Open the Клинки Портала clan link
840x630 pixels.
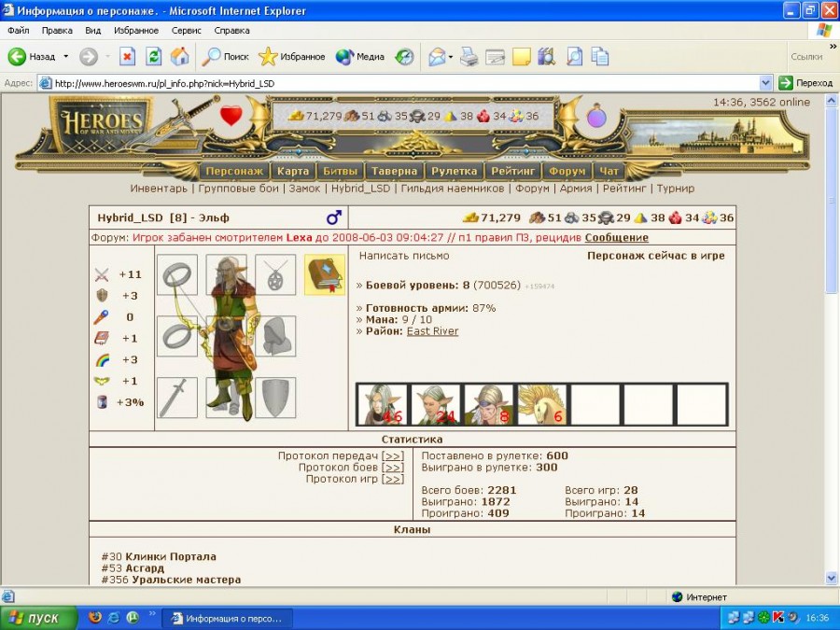pos(171,556)
